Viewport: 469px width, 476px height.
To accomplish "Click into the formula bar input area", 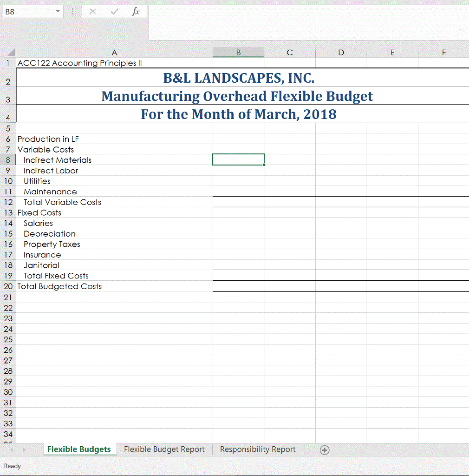I will pyautogui.click(x=309, y=23).
